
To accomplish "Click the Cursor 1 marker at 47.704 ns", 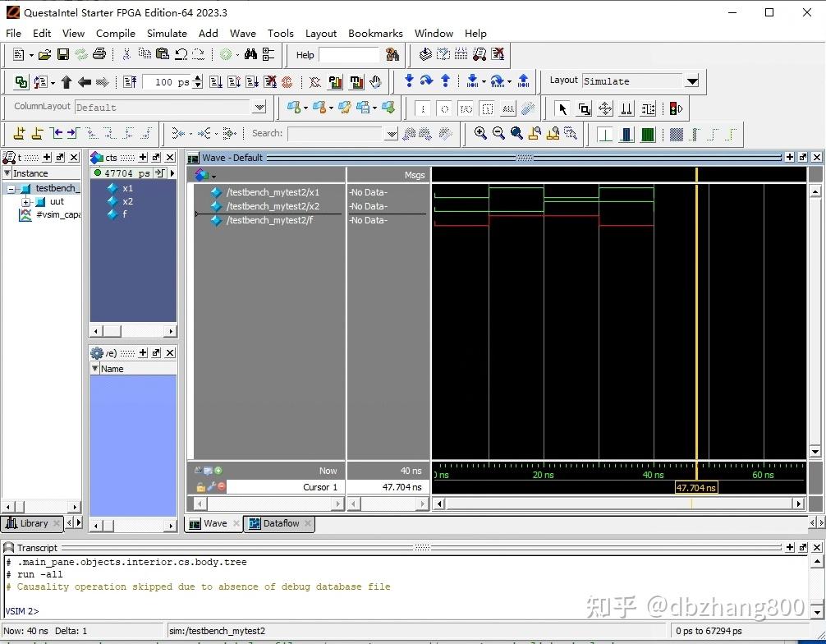I will 696,487.
